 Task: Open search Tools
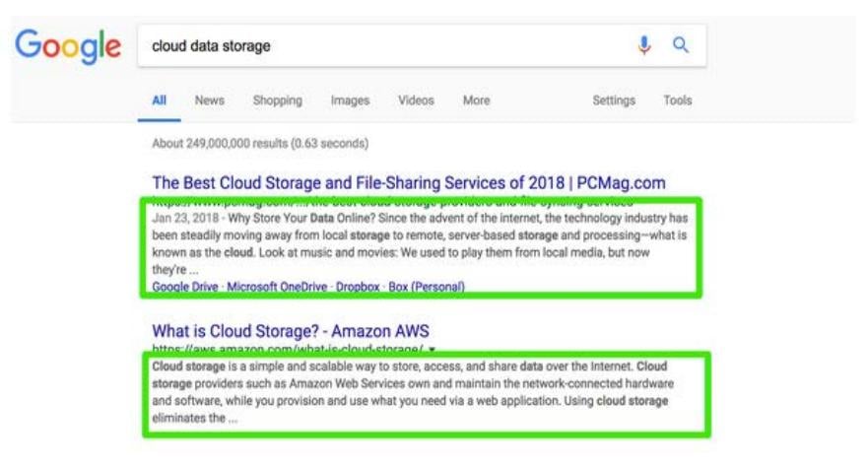click(x=678, y=100)
